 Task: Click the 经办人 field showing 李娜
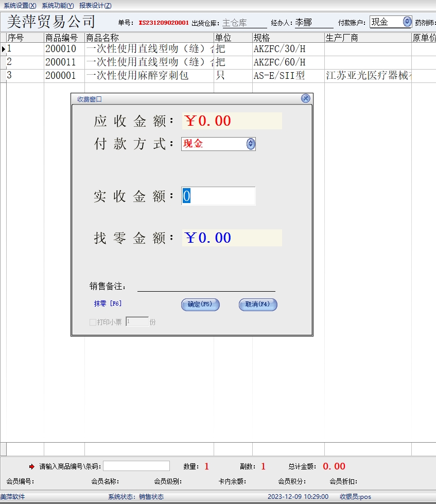(x=313, y=23)
